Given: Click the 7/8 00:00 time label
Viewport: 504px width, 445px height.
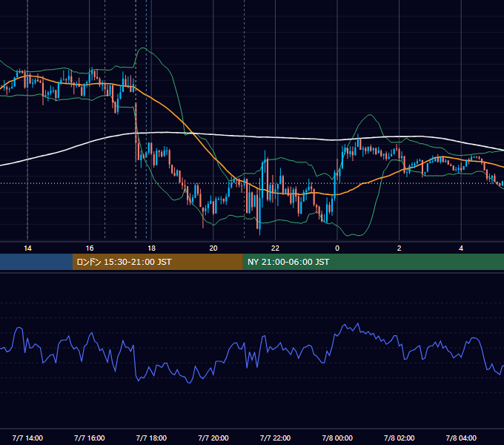Looking at the screenshot, I should point(337,438).
